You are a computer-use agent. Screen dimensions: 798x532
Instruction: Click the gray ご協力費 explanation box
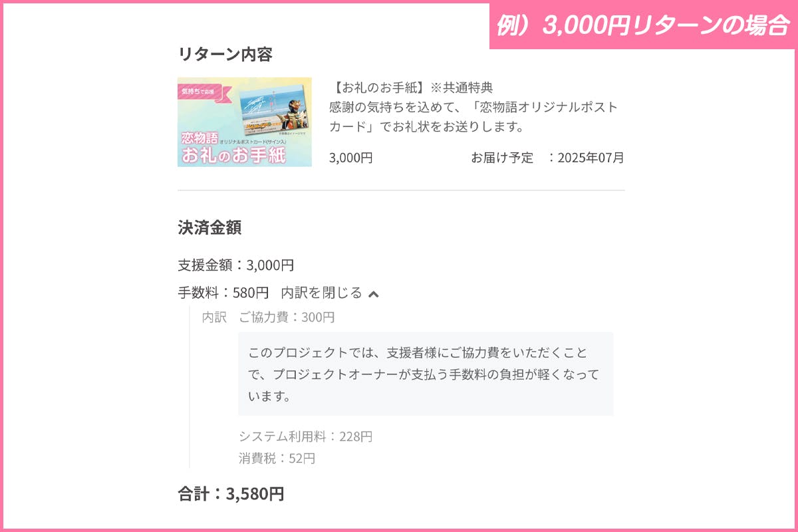coord(426,374)
